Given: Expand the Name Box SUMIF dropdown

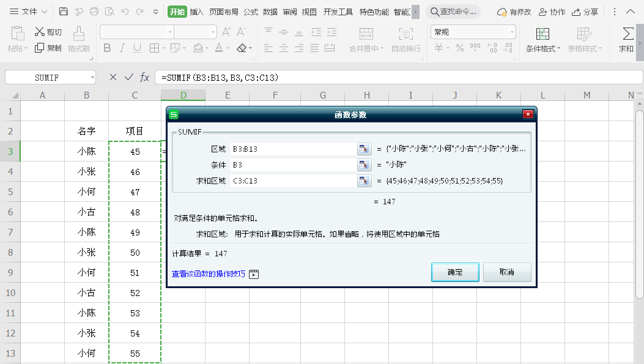Looking at the screenshot, I should 92,77.
